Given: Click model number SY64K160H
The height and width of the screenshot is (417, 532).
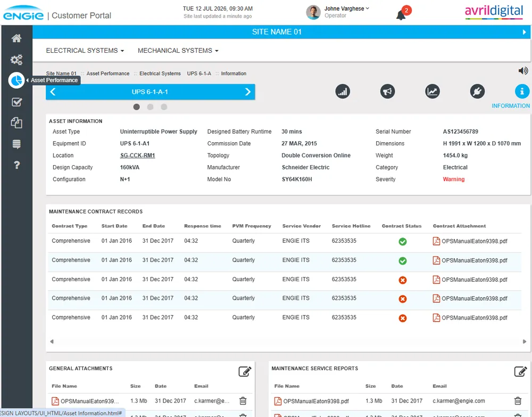Looking at the screenshot, I should click(297, 179).
